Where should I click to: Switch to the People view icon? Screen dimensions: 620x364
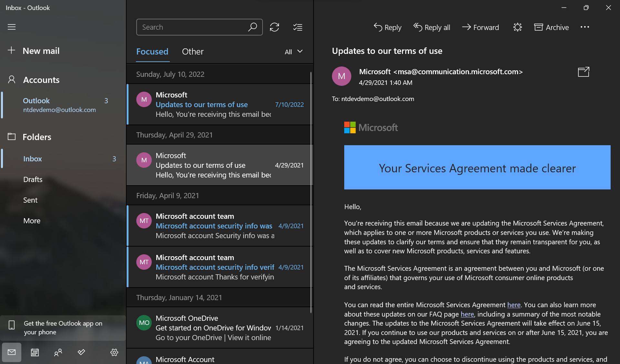pos(58,352)
